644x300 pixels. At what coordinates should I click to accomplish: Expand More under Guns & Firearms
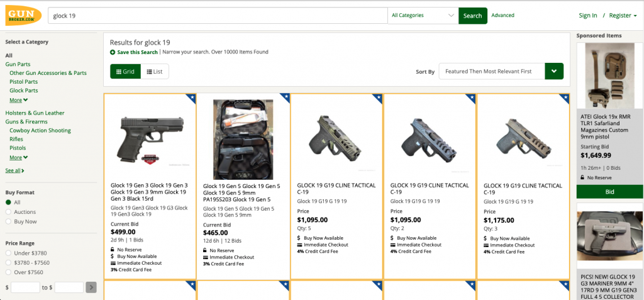point(18,157)
